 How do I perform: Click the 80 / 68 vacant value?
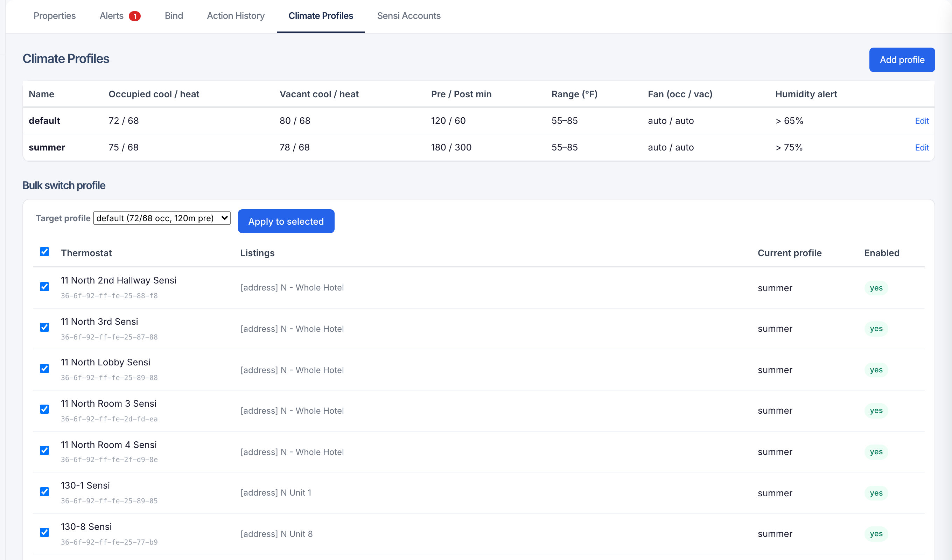295,120
